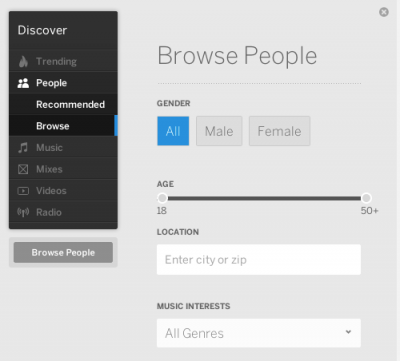
Task: Click the Discover header
Action: [x=42, y=30]
